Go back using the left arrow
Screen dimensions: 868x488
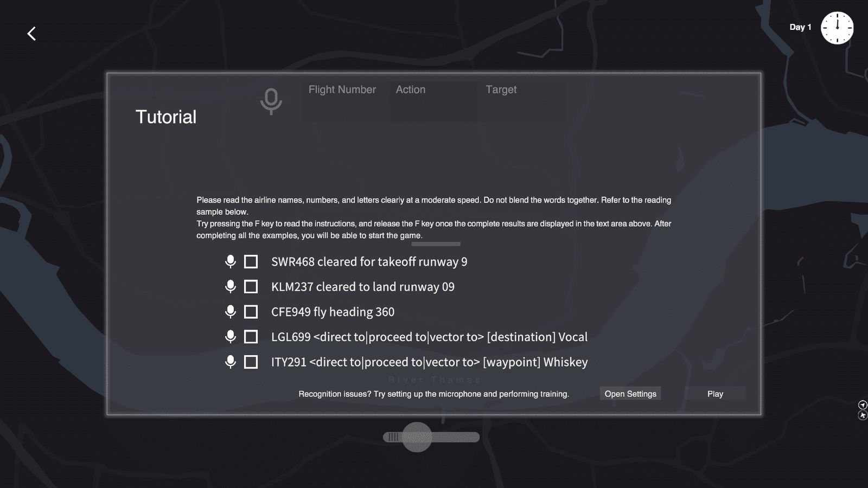click(x=31, y=34)
